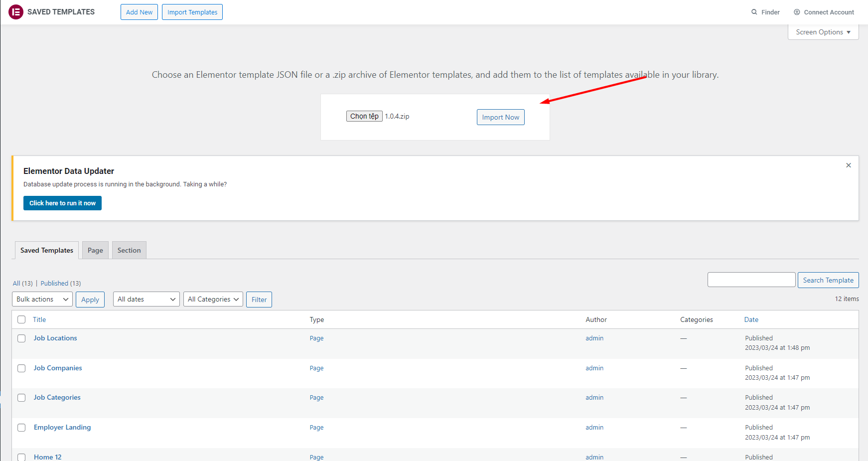Check the Job Locations row checkbox
Viewport: 868px width, 461px height.
click(x=21, y=338)
